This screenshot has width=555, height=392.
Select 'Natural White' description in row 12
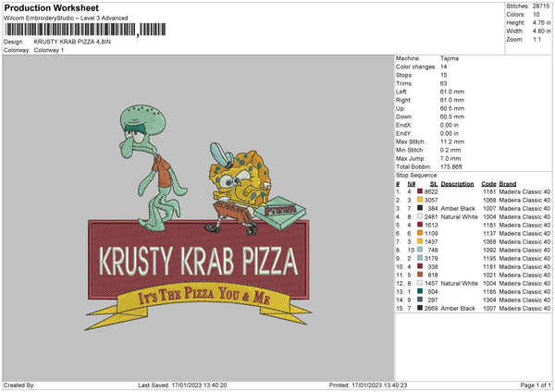click(x=459, y=283)
